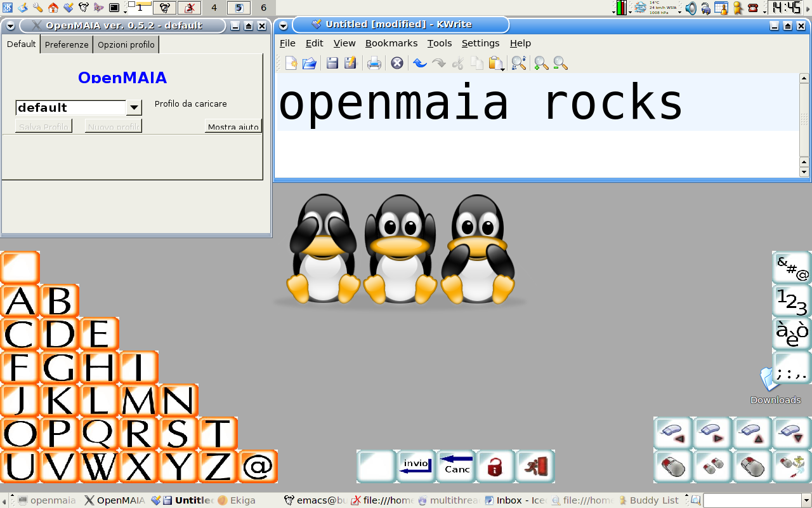Screen dimensions: 812x508
Task: Open the Paste icon dropdown arrow in KWrite
Action: (x=503, y=69)
